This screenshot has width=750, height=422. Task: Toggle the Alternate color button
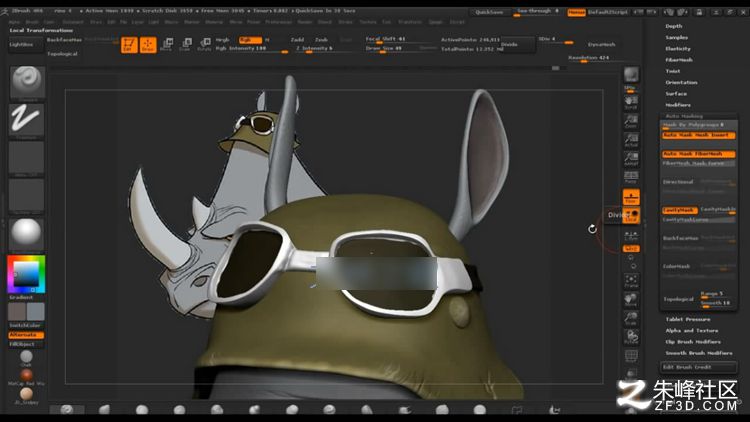tap(26, 335)
